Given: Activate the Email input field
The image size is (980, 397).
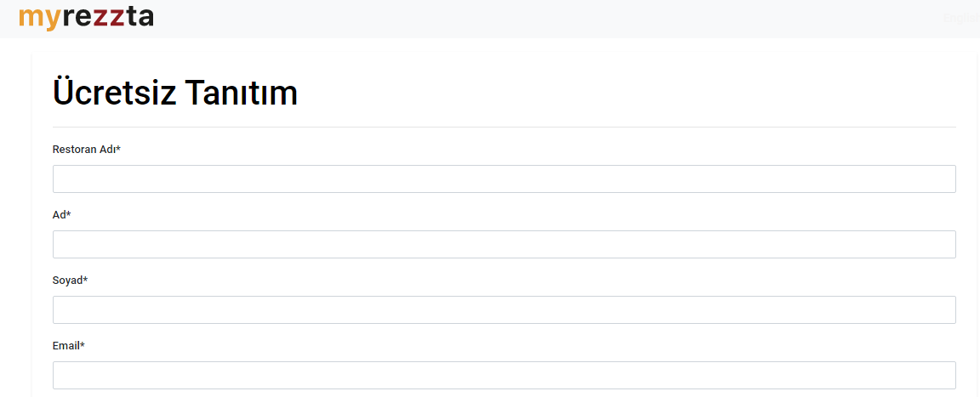Looking at the screenshot, I should [504, 375].
